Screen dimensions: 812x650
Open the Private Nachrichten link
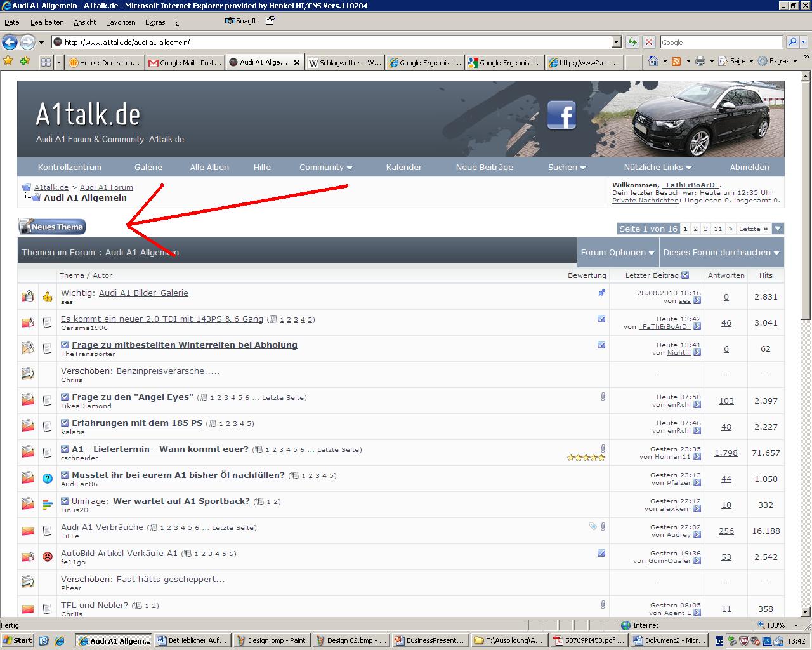(645, 200)
